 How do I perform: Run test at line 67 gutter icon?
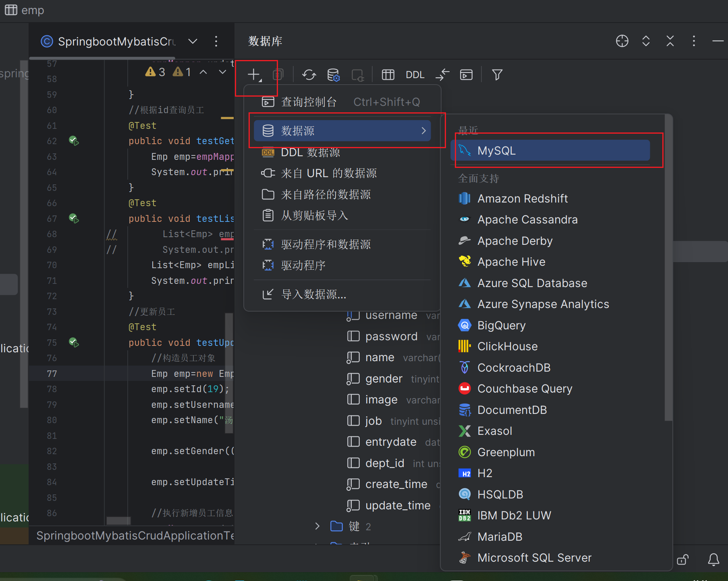tap(74, 218)
